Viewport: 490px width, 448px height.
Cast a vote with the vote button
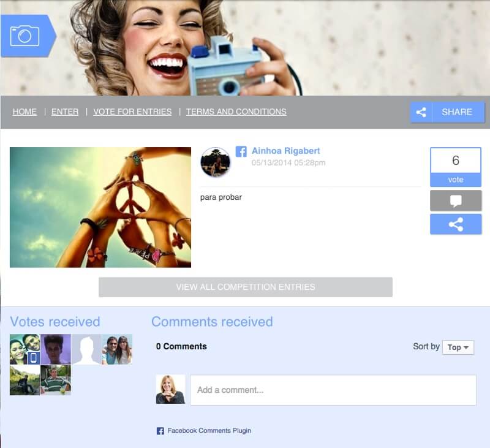tap(456, 180)
